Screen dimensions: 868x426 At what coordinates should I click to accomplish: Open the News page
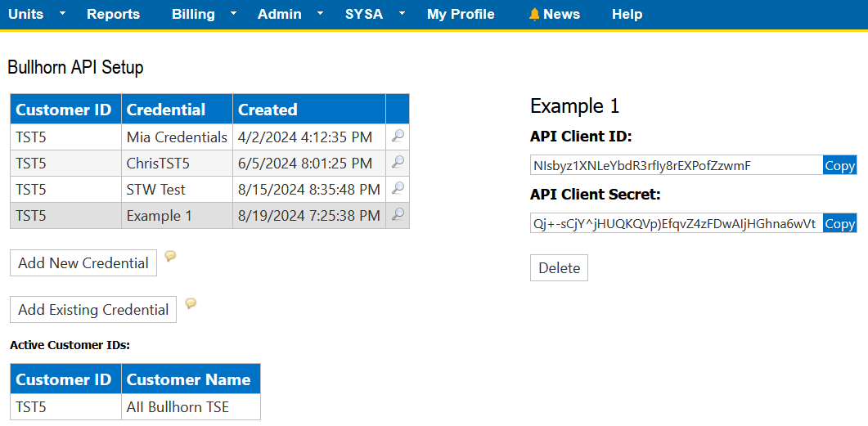tap(561, 15)
